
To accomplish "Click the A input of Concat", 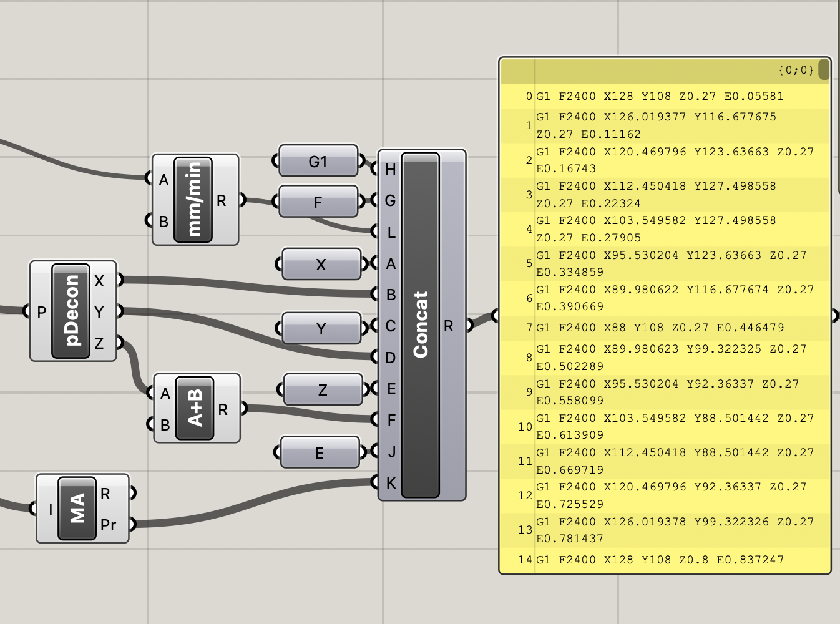I will [391, 263].
